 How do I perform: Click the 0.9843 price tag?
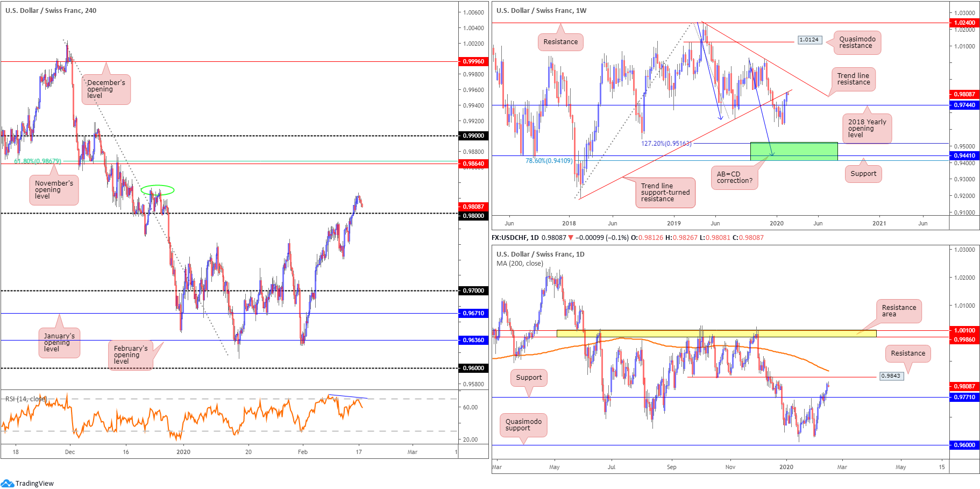click(891, 376)
